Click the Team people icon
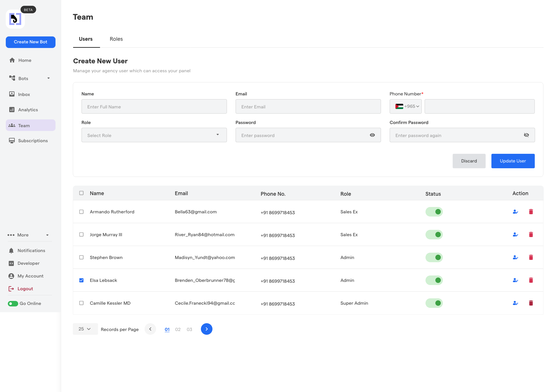 (x=12, y=125)
